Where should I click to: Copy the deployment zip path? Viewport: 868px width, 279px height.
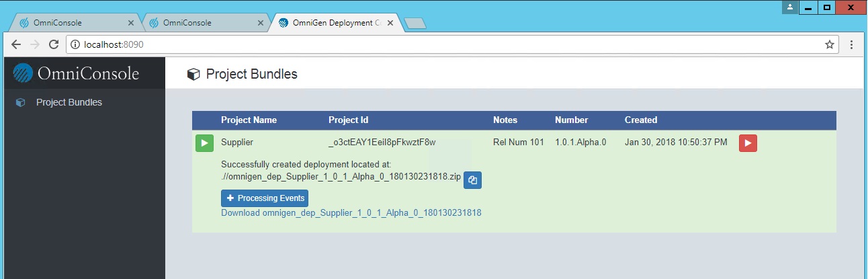tap(473, 180)
